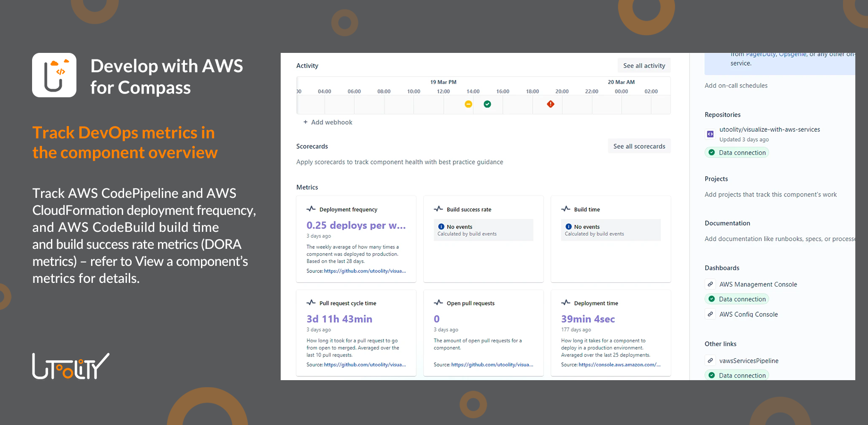Click the Utoolity app logo icon
The width and height of the screenshot is (868, 425).
point(54,75)
